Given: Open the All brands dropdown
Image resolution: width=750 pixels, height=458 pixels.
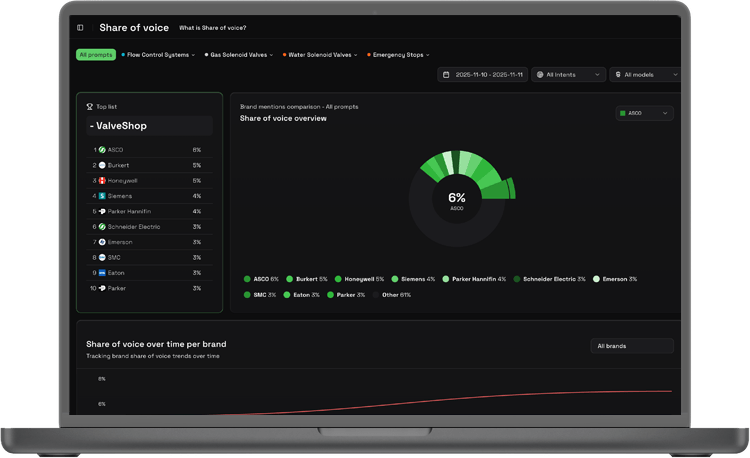Looking at the screenshot, I should click(632, 346).
